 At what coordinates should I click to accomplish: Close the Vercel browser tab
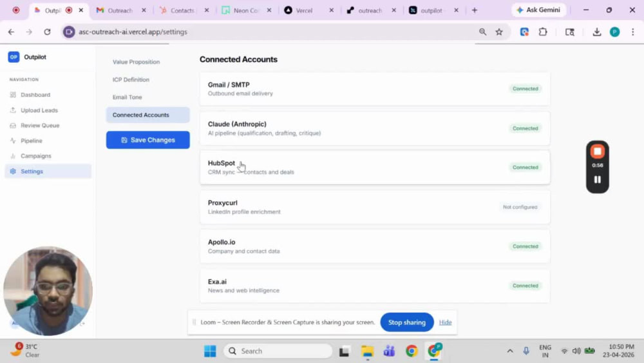(x=332, y=10)
